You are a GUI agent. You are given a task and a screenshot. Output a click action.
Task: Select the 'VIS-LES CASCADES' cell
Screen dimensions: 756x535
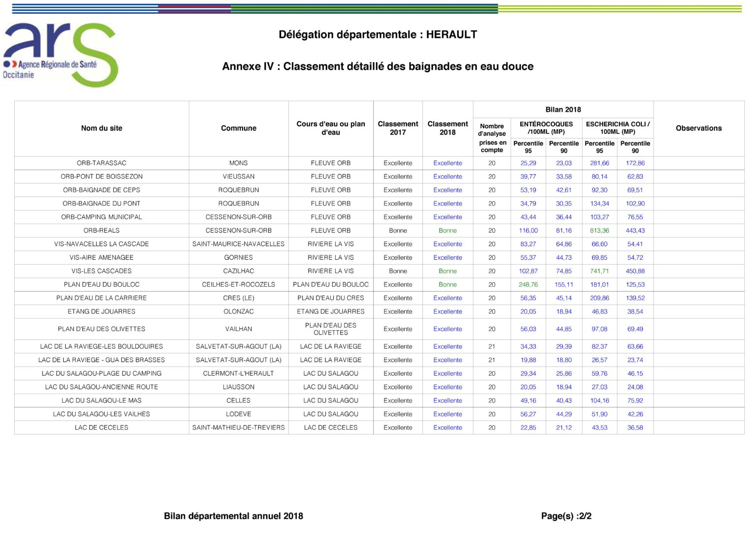pos(102,271)
